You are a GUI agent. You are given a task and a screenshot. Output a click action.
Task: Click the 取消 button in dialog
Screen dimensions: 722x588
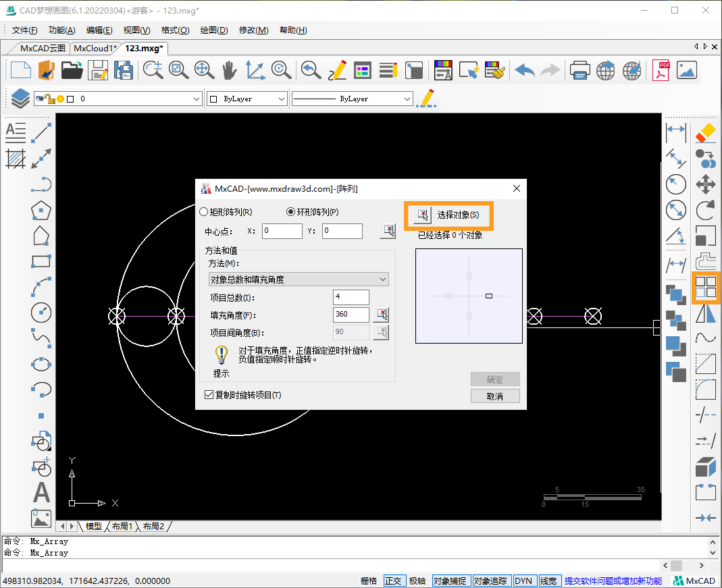coord(495,396)
